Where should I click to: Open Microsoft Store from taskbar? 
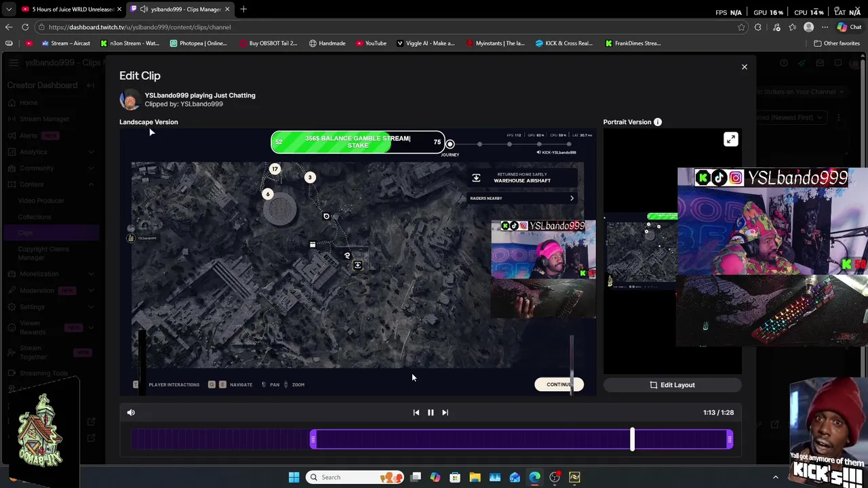pos(455,477)
